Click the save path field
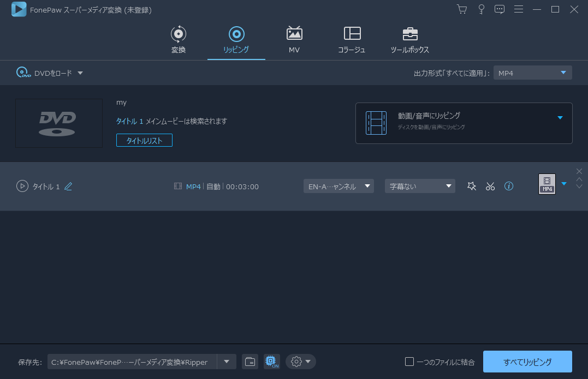Screen dimensions: 588x379 [x=132, y=362]
